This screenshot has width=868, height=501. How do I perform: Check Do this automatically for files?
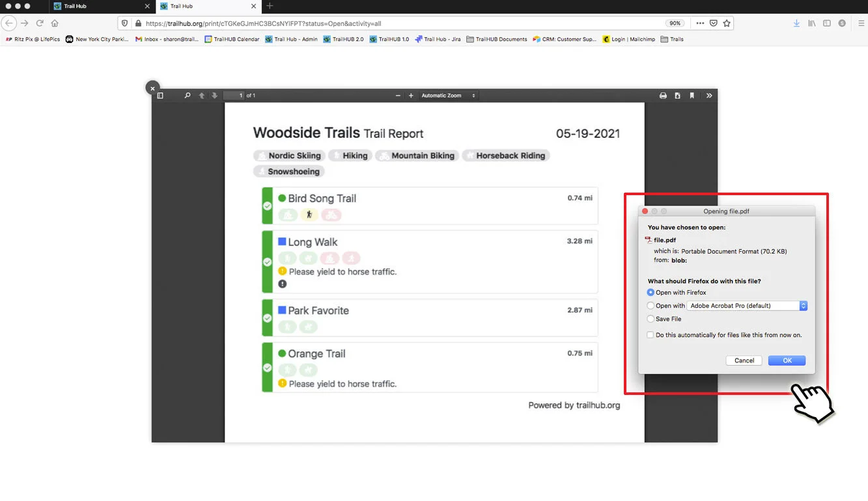pyautogui.click(x=651, y=335)
